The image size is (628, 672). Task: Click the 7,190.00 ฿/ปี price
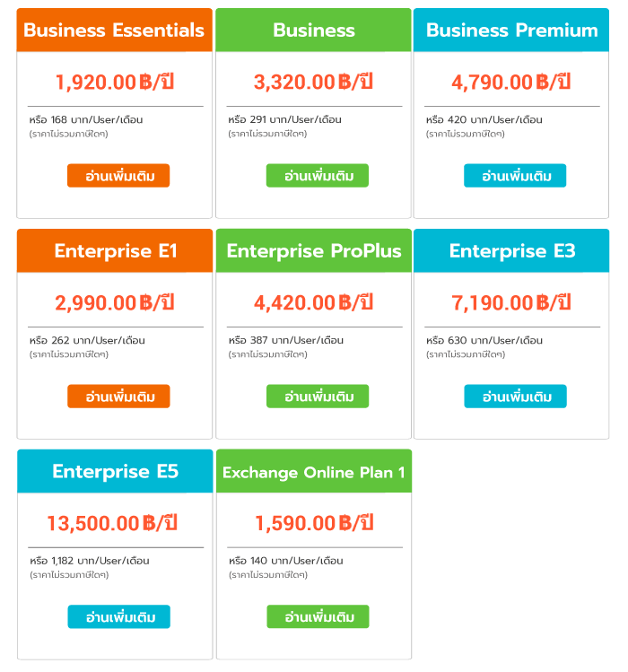[x=511, y=302]
